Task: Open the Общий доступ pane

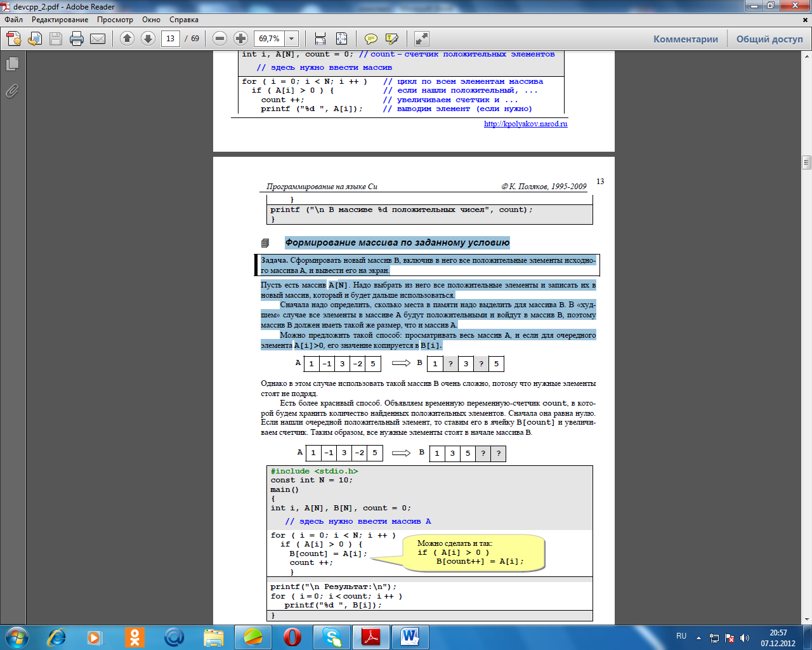Action: (x=769, y=39)
